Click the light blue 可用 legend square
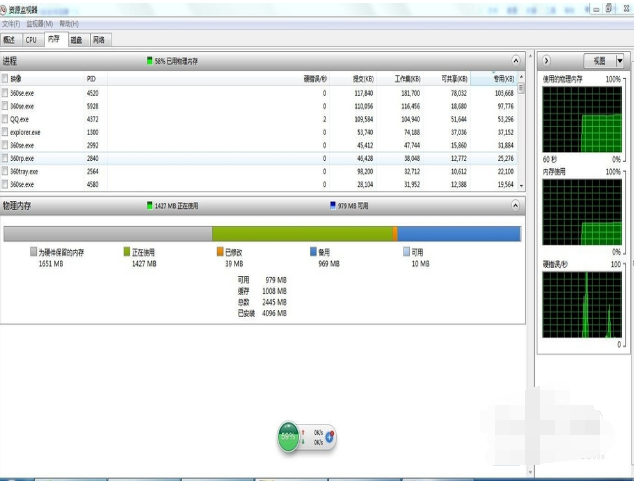Image resolution: width=634 pixels, height=481 pixels. tap(407, 252)
